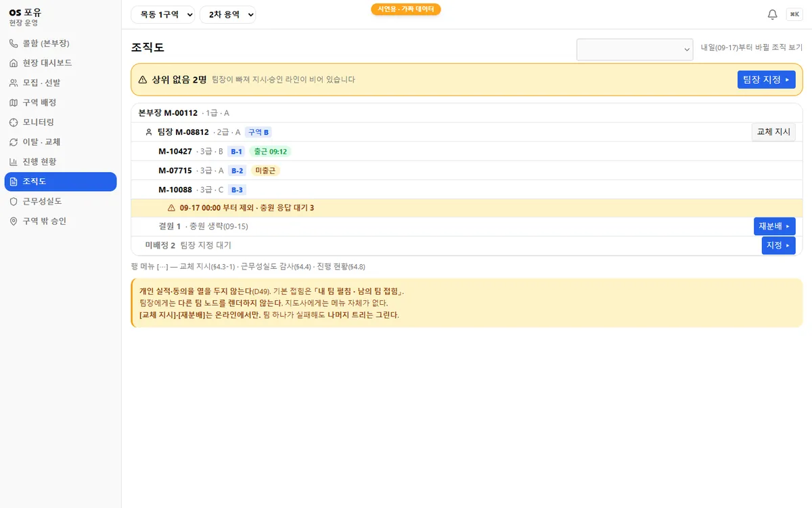Click the crosshair icon for 모니터링
This screenshot has width=812, height=508.
pyautogui.click(x=14, y=122)
